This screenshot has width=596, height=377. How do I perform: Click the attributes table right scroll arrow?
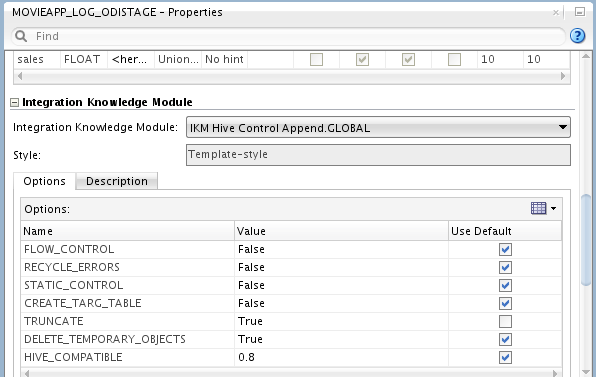tap(563, 76)
